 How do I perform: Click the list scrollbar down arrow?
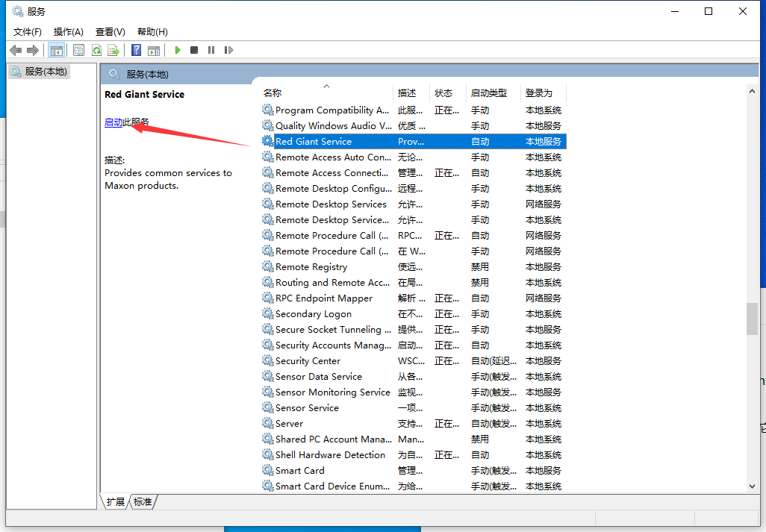(752, 486)
